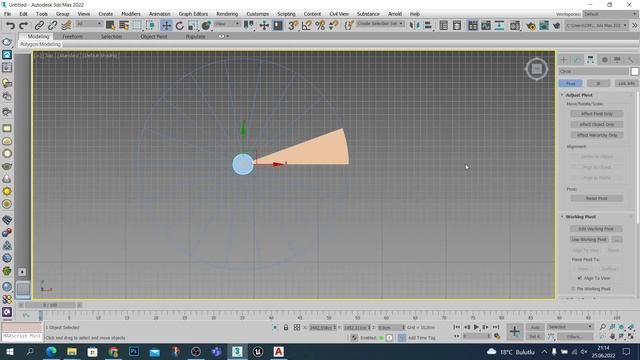
Task: Click the object name field Circle
Action: tap(593, 71)
